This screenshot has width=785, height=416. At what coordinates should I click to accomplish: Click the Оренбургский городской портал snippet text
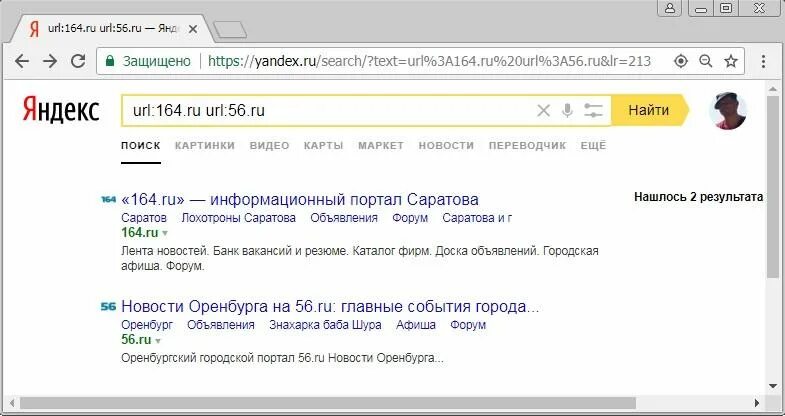pos(282,359)
